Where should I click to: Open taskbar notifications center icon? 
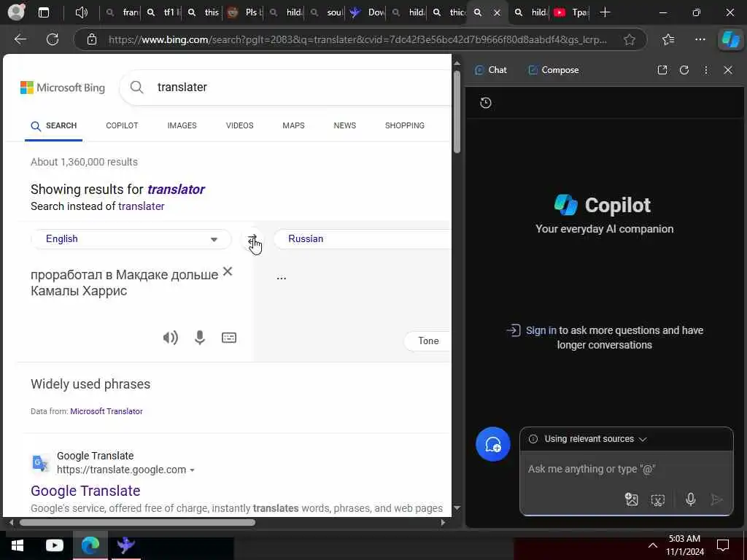coord(723,545)
